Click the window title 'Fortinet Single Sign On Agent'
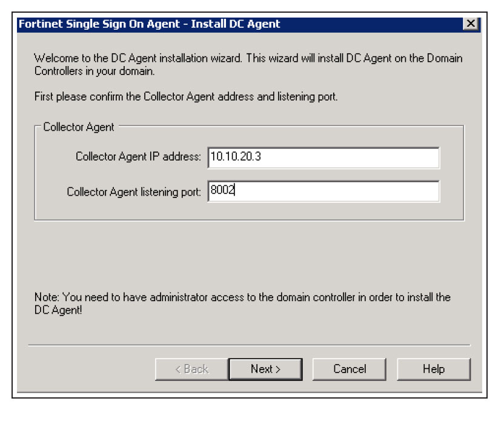Screen dimensions: 504x424 point(149,24)
